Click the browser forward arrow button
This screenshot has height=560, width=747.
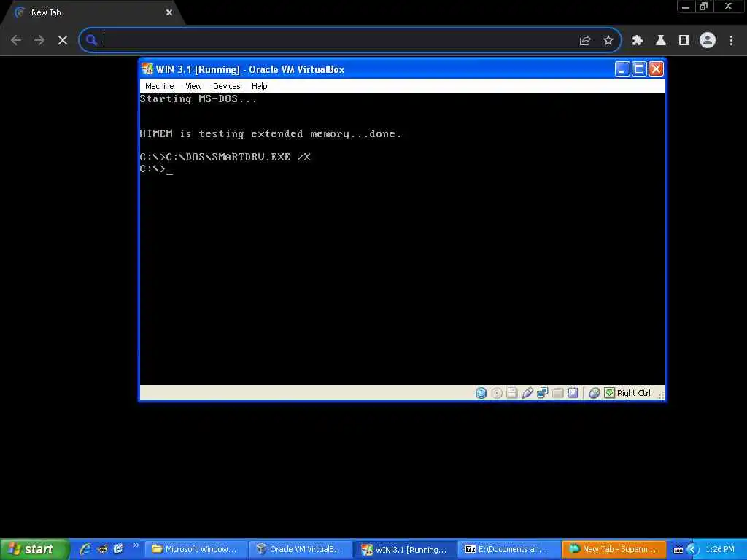tap(39, 41)
